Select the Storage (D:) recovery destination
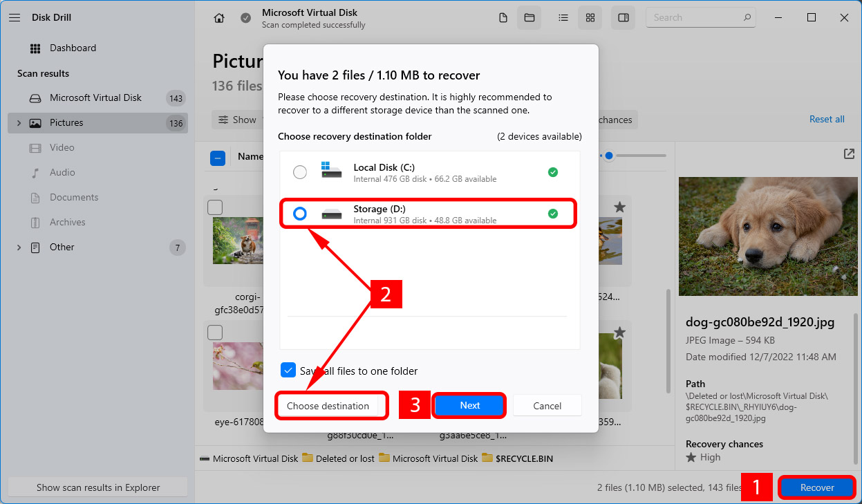This screenshot has width=862, height=504. coord(299,214)
